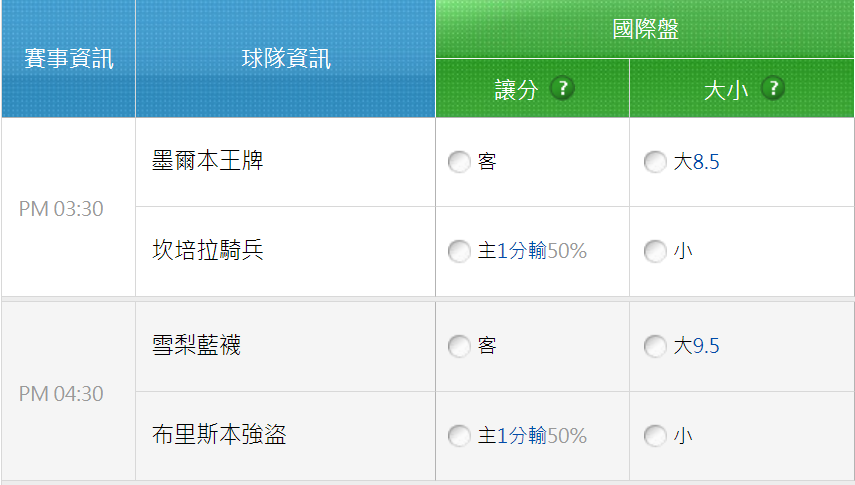Select 大9.5 radio for 雪梨藍襪

[655, 346]
